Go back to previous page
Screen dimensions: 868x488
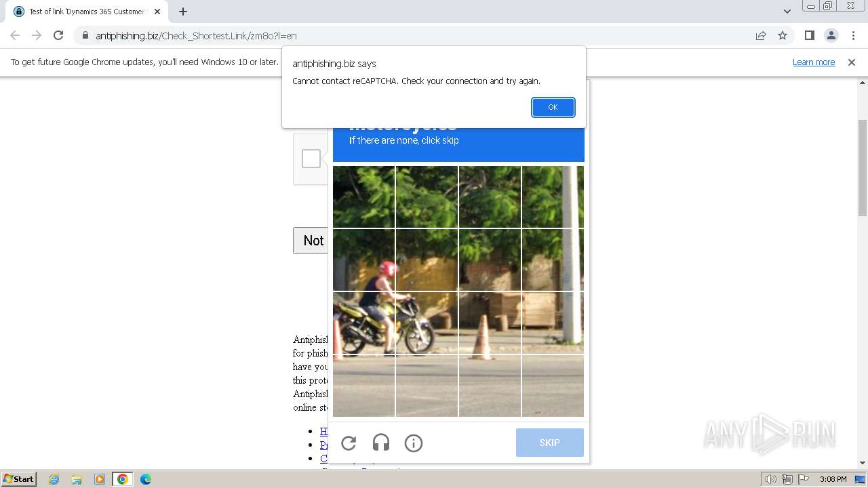15,35
